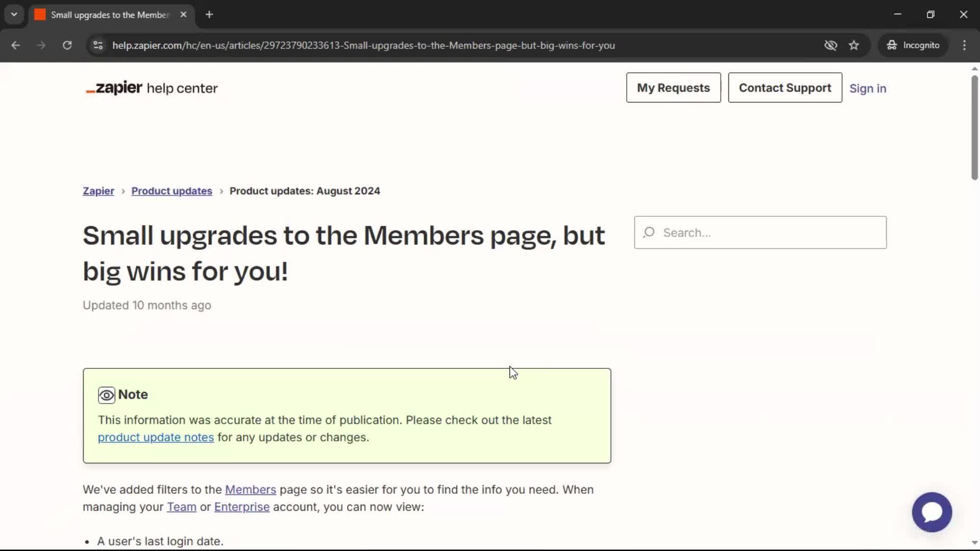Click the browser back arrow

tap(15, 45)
